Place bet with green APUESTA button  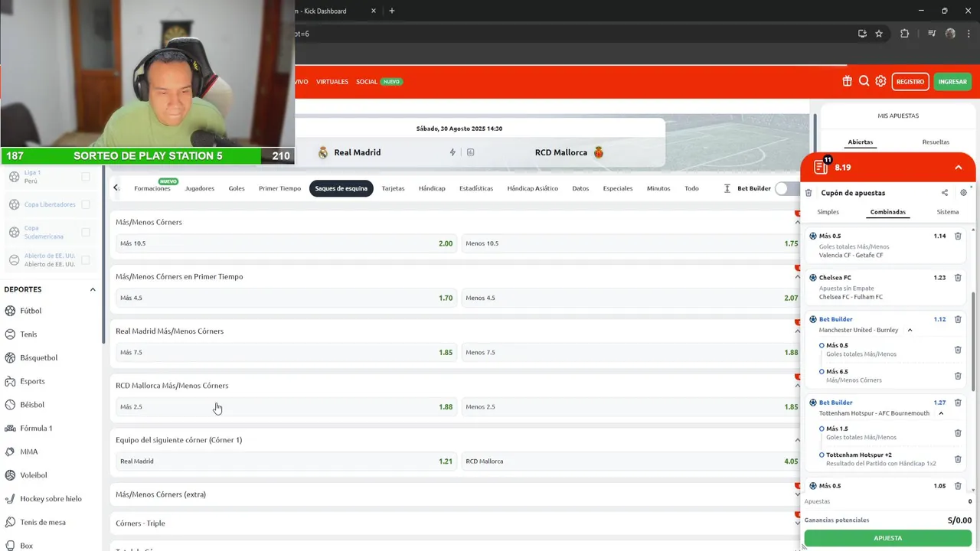tap(888, 538)
